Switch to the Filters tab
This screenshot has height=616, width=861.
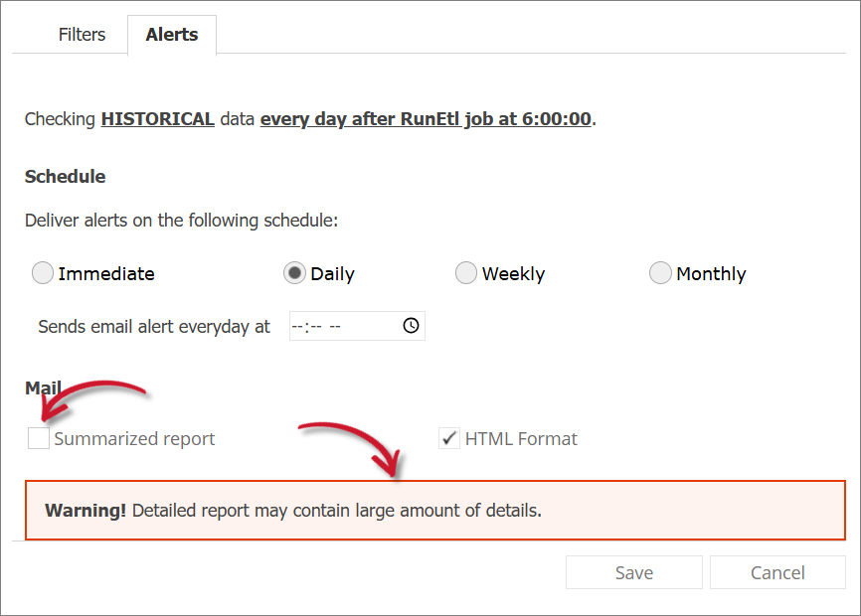pos(82,34)
